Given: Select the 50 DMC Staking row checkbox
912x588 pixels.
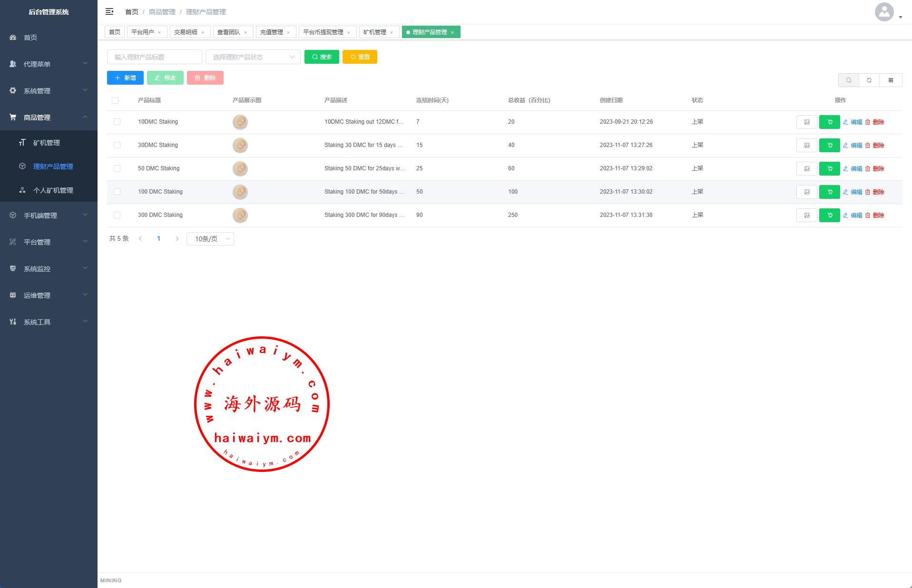Looking at the screenshot, I should tap(117, 168).
